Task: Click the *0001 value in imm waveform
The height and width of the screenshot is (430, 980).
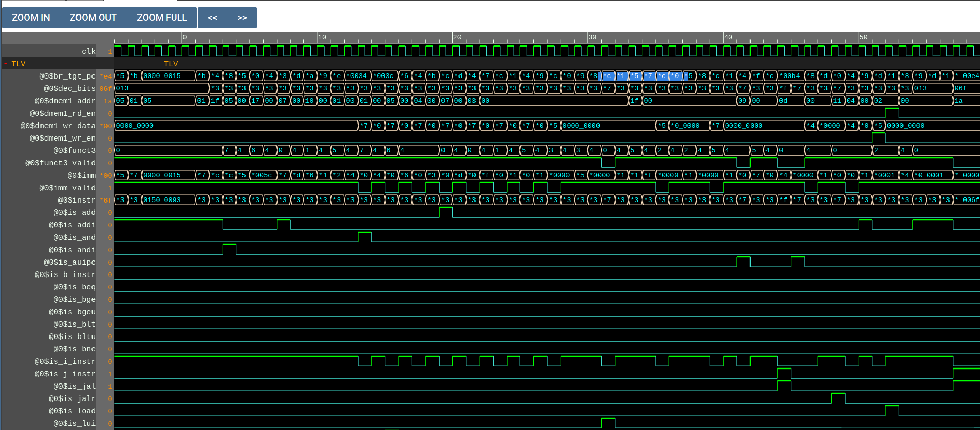Action: point(884,175)
